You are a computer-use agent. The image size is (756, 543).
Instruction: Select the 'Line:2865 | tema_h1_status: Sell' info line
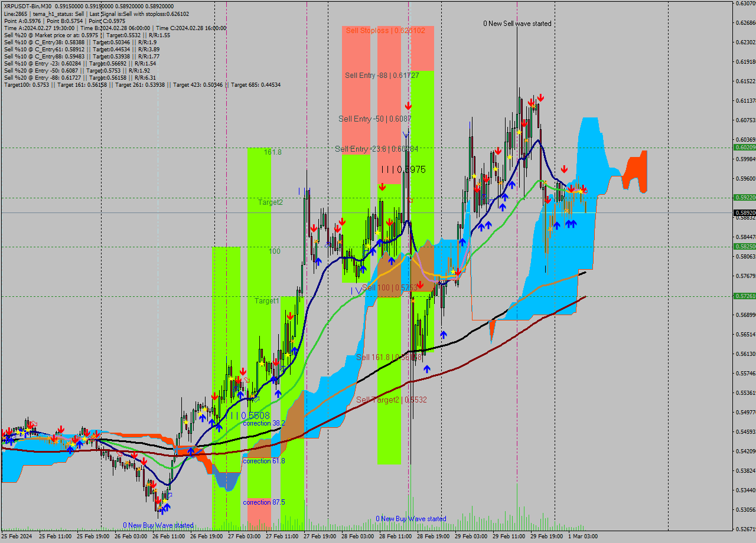pos(96,14)
